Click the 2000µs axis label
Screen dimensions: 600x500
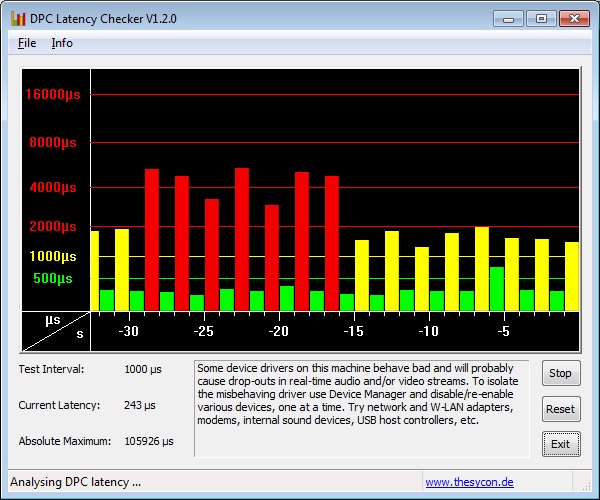coord(53,226)
